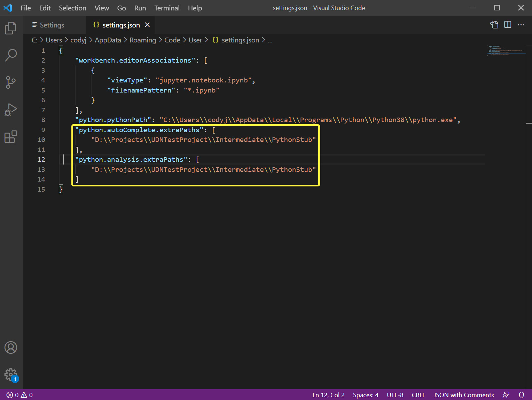Image resolution: width=532 pixels, height=400 pixels.
Task: Switch to the Settings tab
Action: point(52,25)
